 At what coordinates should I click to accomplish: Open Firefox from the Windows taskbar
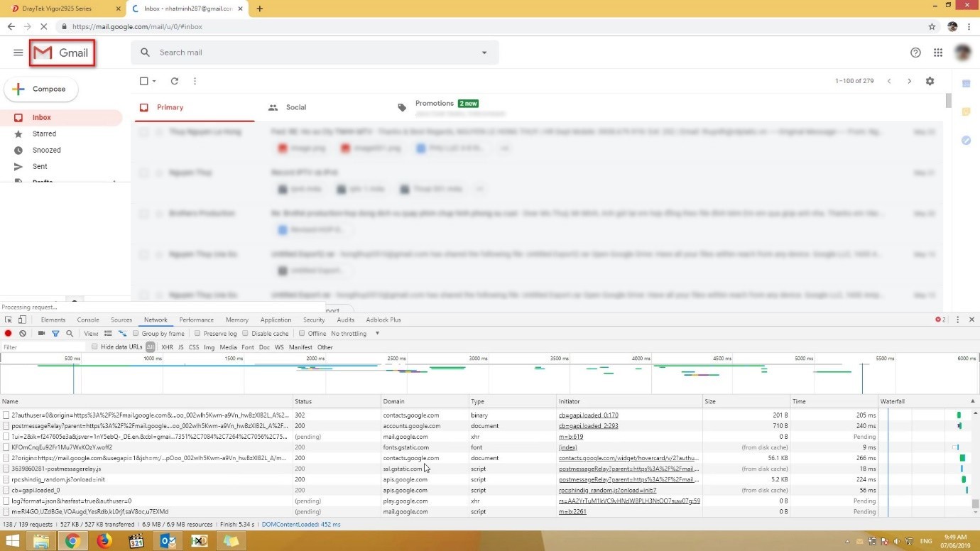click(104, 541)
